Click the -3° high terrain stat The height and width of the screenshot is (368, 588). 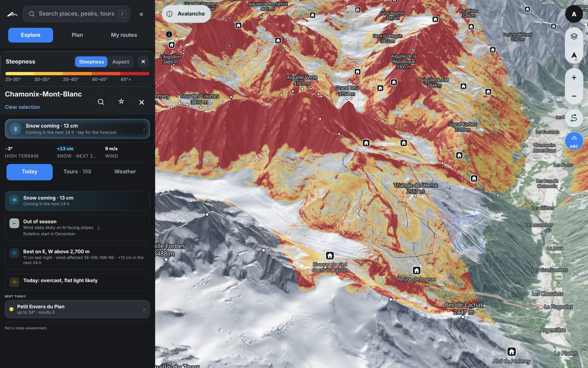pyautogui.click(x=22, y=152)
